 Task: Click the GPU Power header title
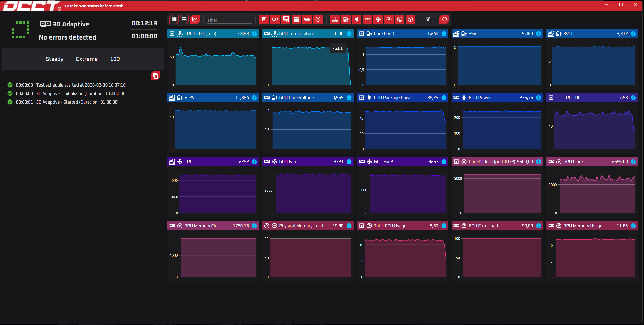click(479, 98)
